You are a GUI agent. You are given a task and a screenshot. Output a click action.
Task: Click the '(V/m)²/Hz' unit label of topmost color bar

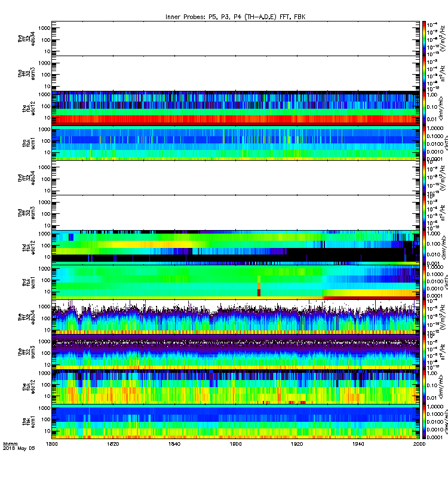pos(443,38)
